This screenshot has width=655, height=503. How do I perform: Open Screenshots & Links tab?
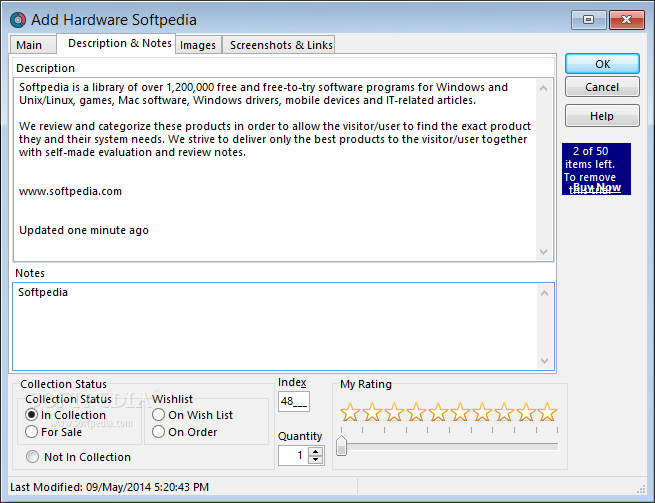[x=279, y=45]
